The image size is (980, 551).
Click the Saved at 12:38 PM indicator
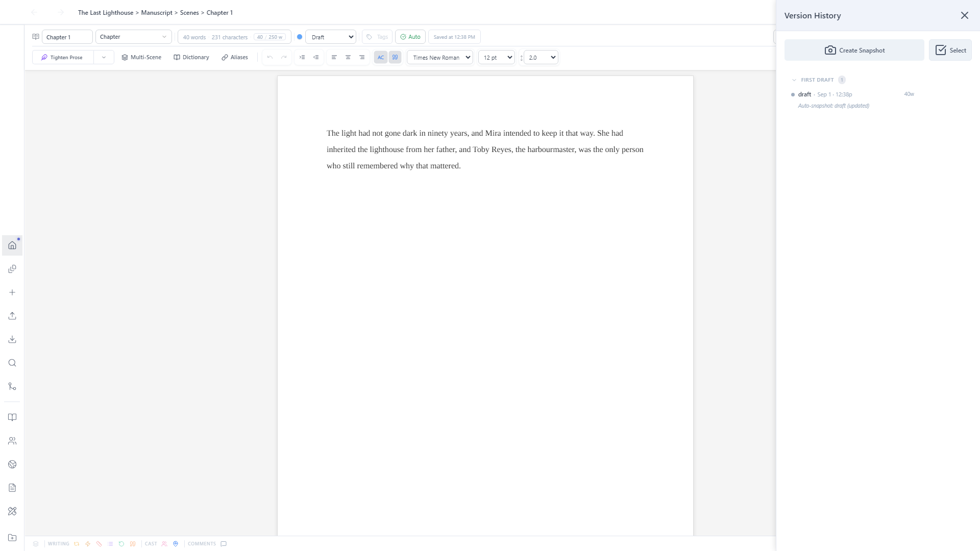click(454, 37)
